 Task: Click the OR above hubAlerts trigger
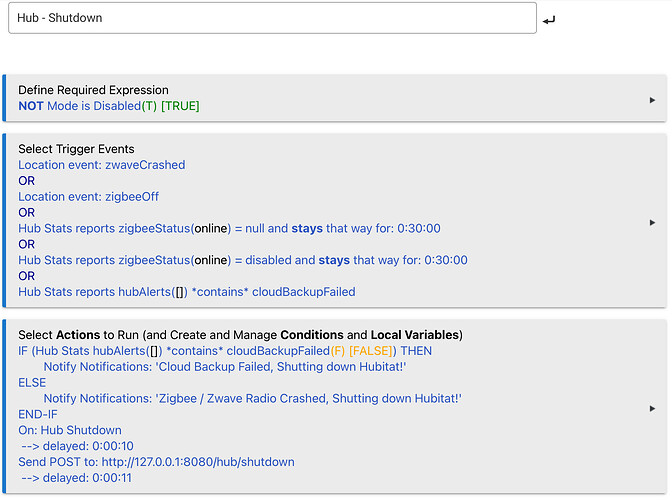27,276
